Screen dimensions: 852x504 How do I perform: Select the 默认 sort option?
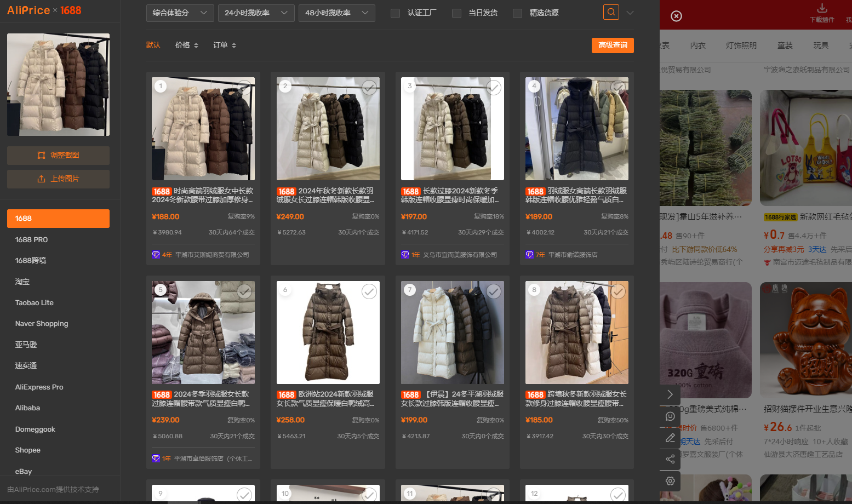click(x=153, y=45)
